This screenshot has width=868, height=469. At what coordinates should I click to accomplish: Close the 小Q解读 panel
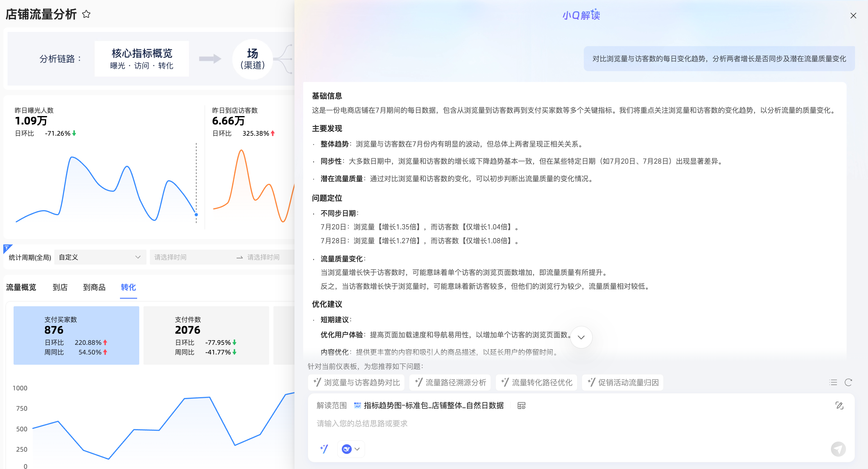pyautogui.click(x=853, y=15)
